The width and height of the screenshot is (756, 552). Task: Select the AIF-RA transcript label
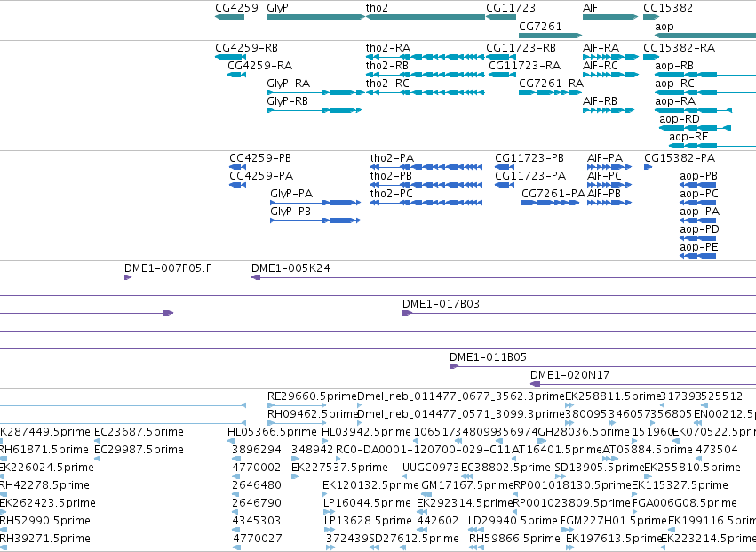click(x=601, y=48)
